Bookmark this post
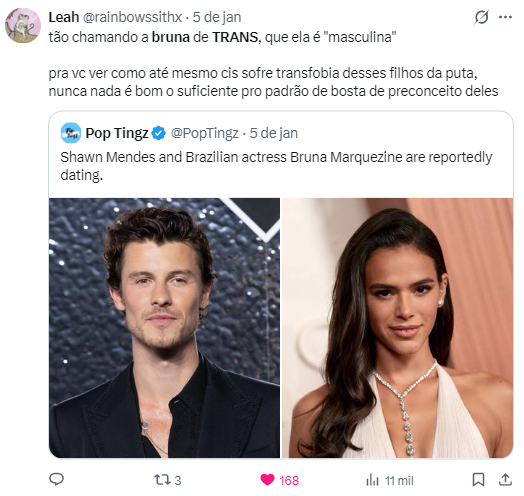524x496 pixels. click(478, 480)
